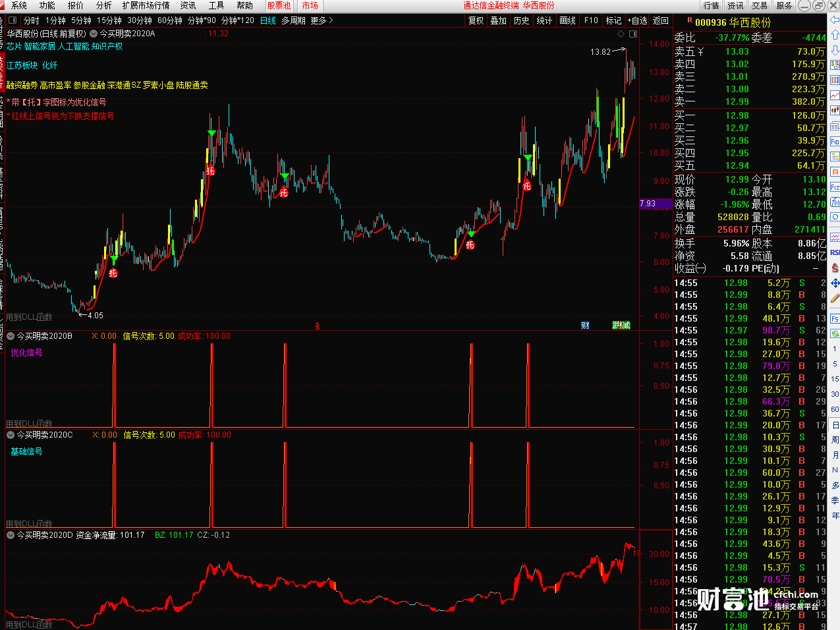The image size is (840, 630).
Task: Click the 跳减 badge at chart bottom
Action: pyautogui.click(x=621, y=326)
